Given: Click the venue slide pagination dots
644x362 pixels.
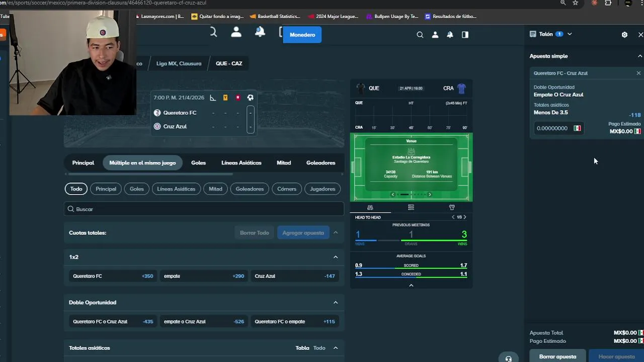Looking at the screenshot, I should click(x=411, y=195).
